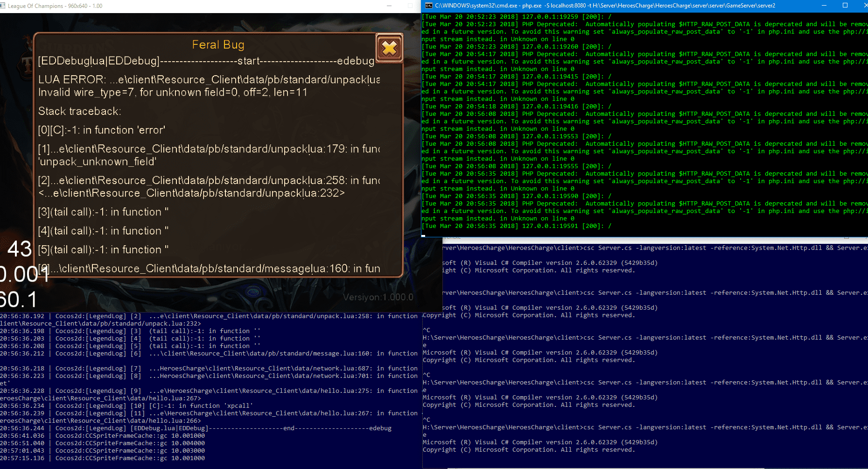Click log line 20:56:36.203 LegendLog [4]
This screenshot has height=469, width=868.
pyautogui.click(x=130, y=339)
